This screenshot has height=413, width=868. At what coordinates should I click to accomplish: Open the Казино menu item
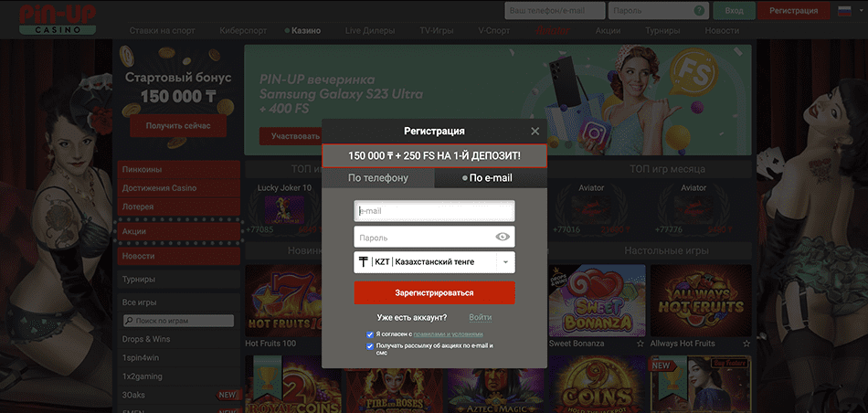point(302,31)
